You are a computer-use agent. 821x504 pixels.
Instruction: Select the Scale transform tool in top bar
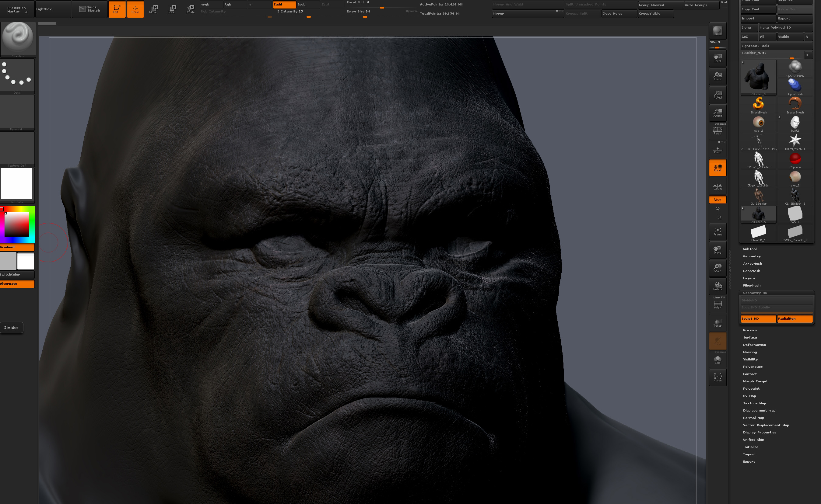coord(171,9)
